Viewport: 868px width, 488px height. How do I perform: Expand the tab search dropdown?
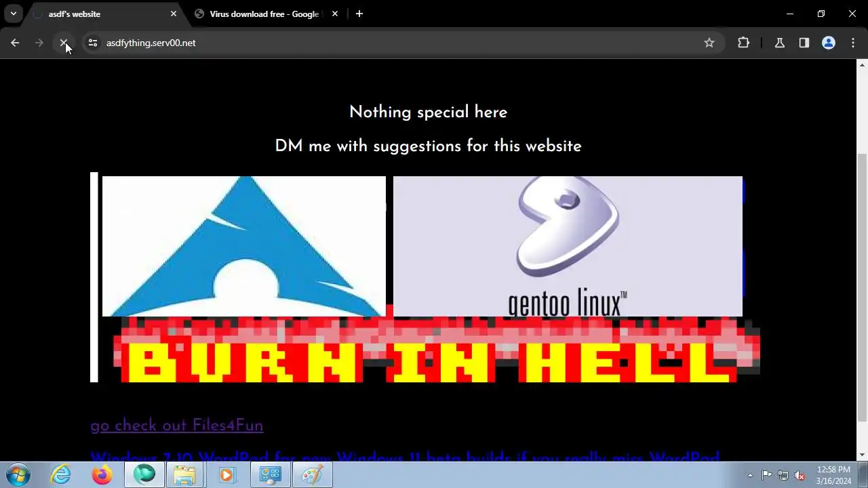[14, 14]
